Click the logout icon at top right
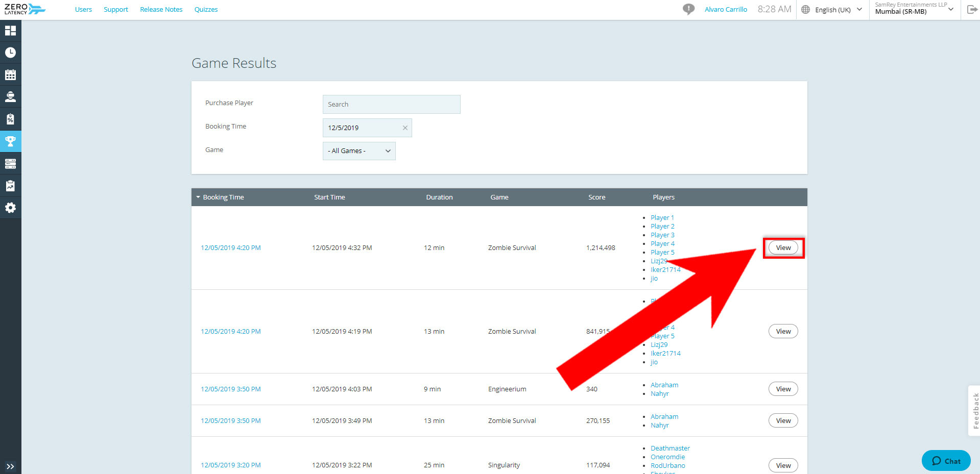The image size is (980, 474). 972,9
